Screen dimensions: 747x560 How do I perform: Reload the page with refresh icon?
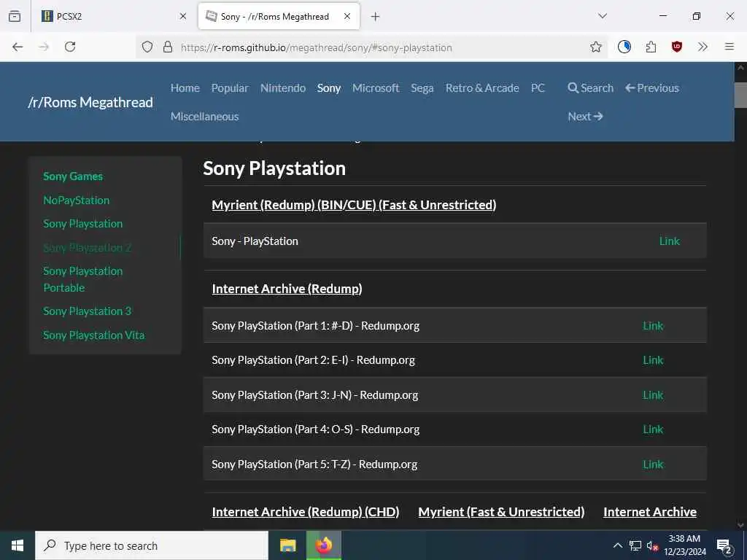click(70, 47)
